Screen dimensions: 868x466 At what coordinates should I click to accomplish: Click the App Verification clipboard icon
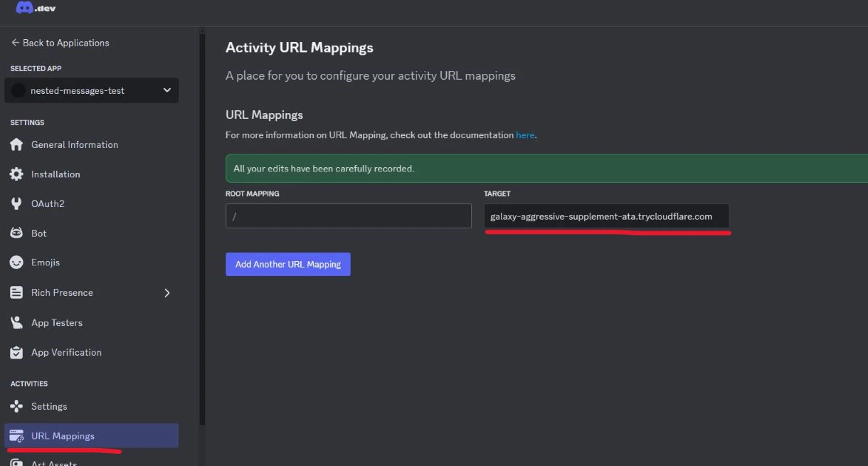(16, 352)
